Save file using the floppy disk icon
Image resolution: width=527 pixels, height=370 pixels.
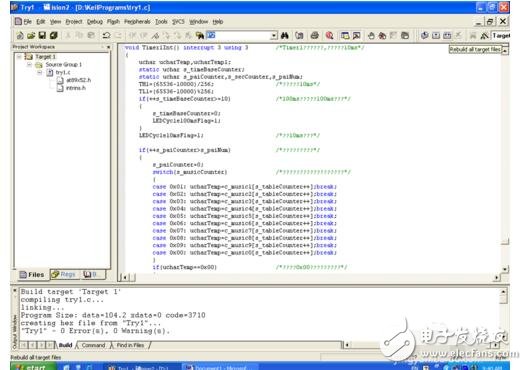pyautogui.click(x=42, y=35)
